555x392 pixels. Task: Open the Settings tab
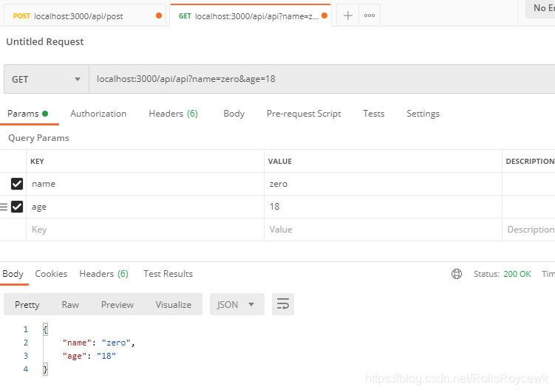423,114
